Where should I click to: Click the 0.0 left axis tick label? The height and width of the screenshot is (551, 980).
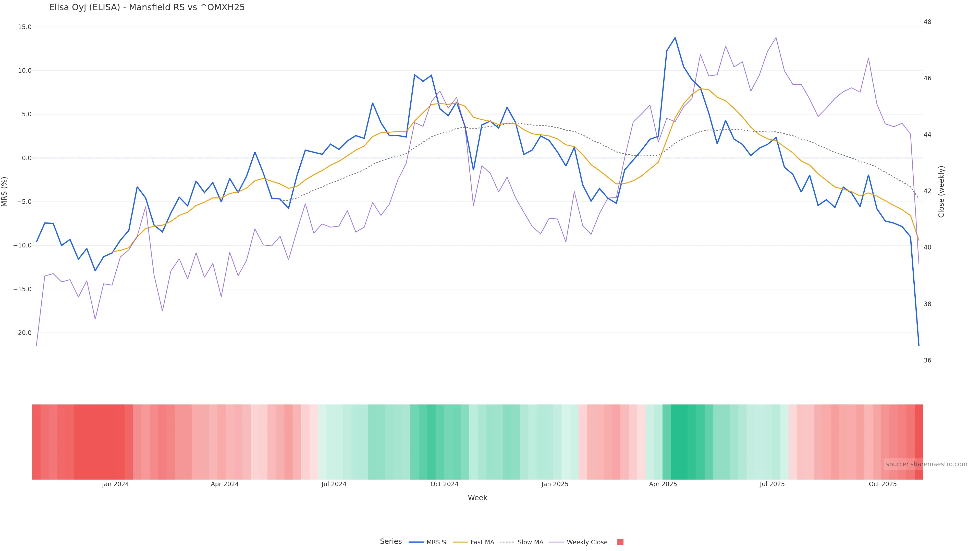pyautogui.click(x=26, y=158)
